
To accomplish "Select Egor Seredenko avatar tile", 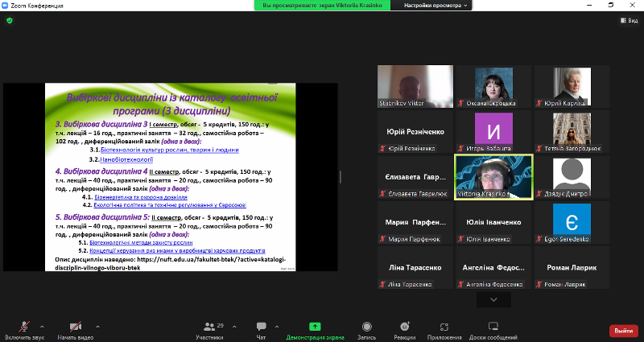I will [572, 222].
